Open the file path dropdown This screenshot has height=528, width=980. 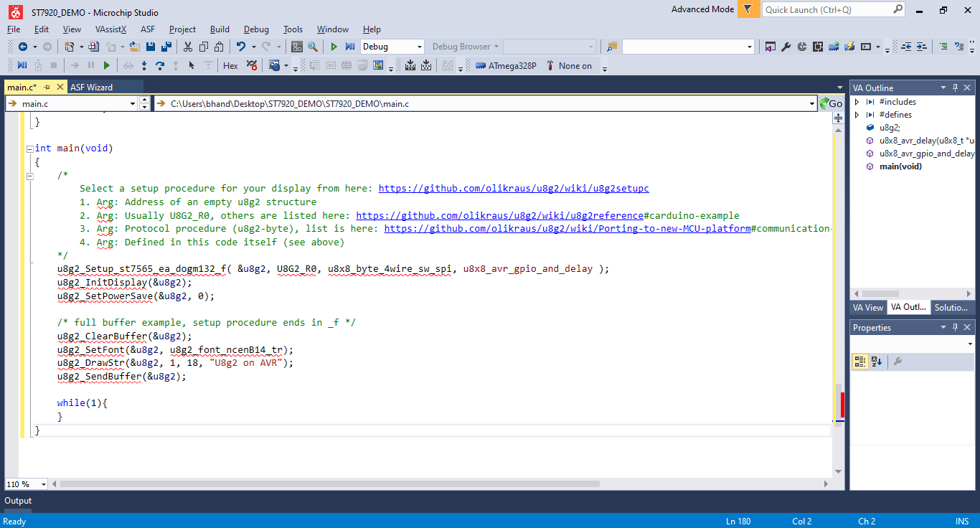click(812, 104)
